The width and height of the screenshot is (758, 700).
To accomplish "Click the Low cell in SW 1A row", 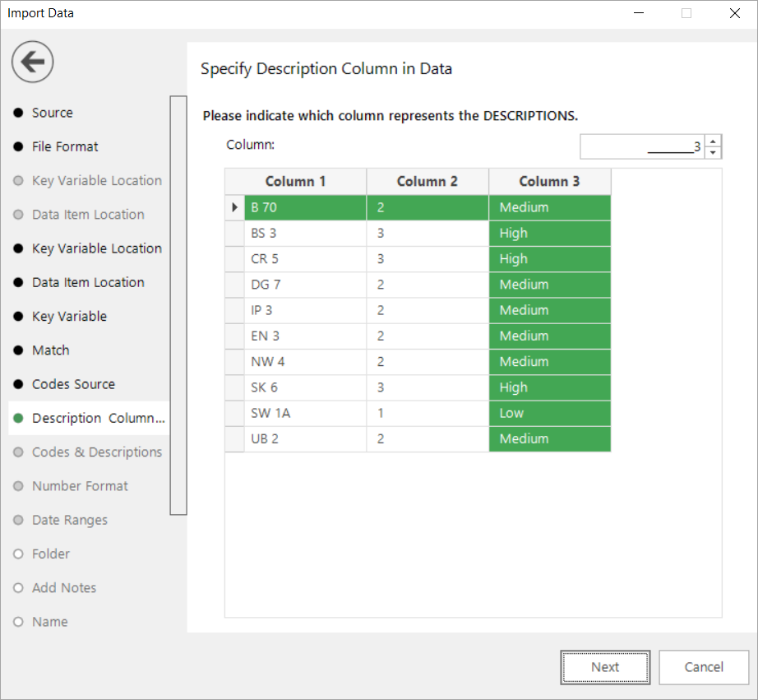I will click(550, 413).
